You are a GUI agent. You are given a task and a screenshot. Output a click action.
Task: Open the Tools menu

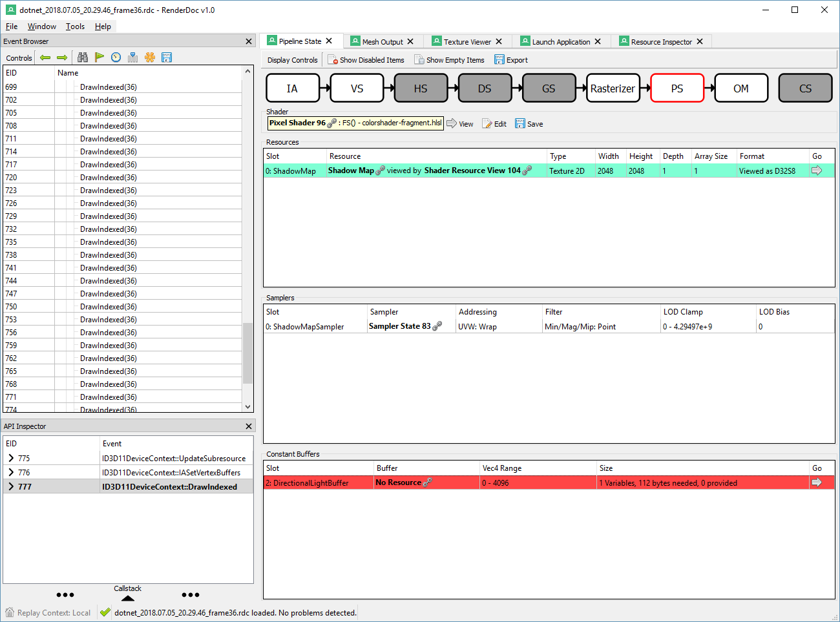(75, 26)
